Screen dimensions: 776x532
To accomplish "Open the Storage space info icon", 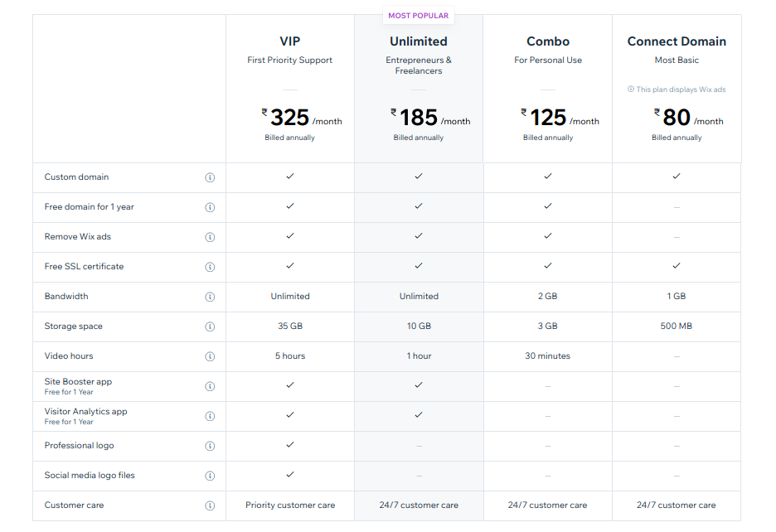I will point(210,326).
